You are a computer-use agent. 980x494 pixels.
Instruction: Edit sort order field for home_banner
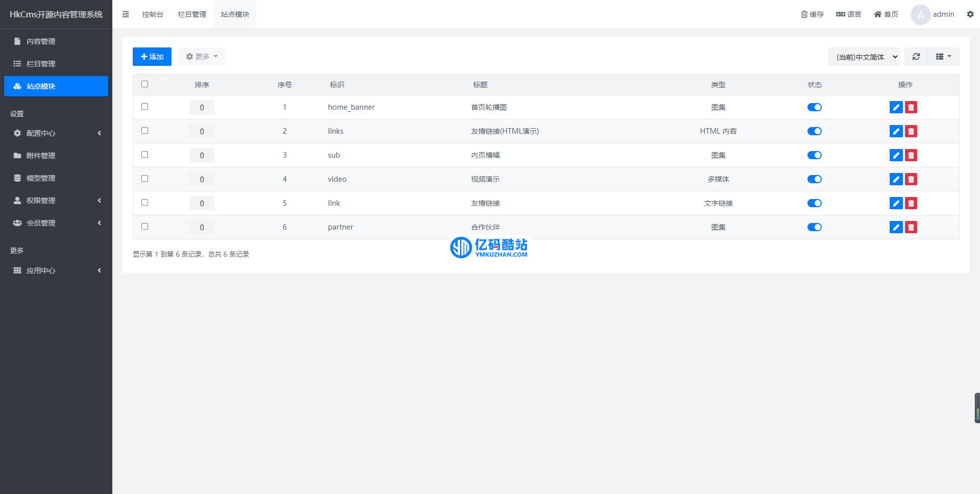click(202, 107)
